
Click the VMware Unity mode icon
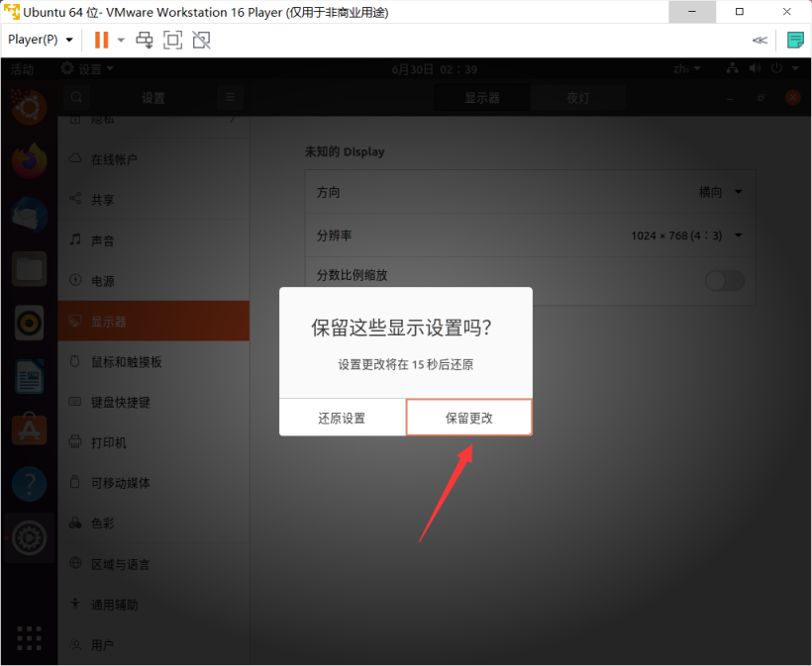(202, 40)
